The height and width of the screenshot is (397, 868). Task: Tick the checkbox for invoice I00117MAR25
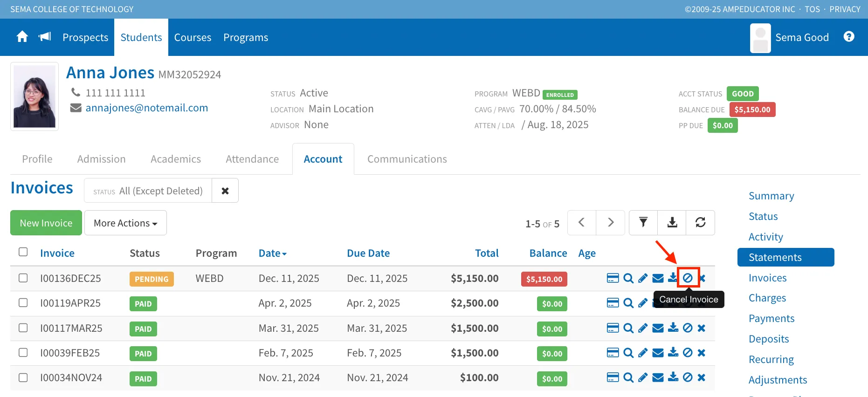(23, 328)
